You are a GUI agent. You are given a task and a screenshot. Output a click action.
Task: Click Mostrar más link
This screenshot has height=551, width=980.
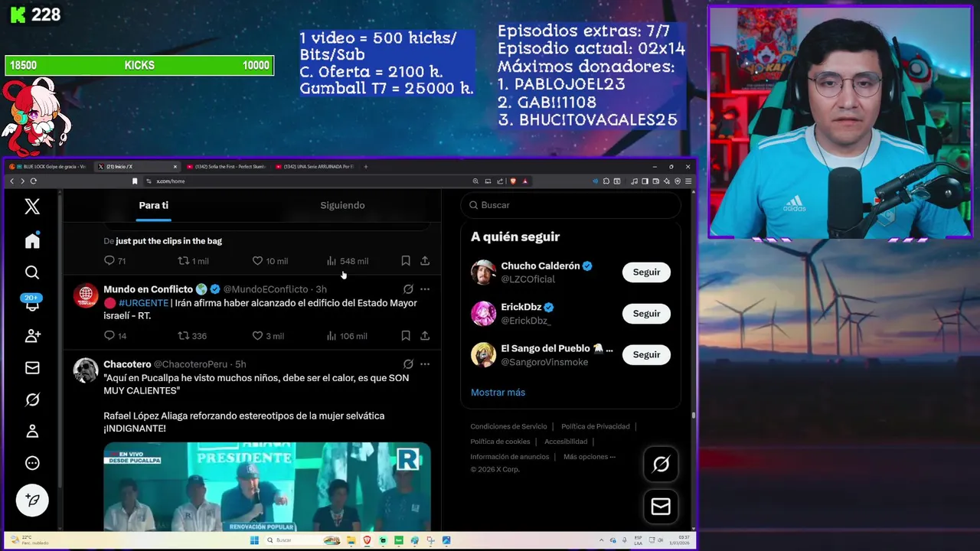[x=498, y=393]
